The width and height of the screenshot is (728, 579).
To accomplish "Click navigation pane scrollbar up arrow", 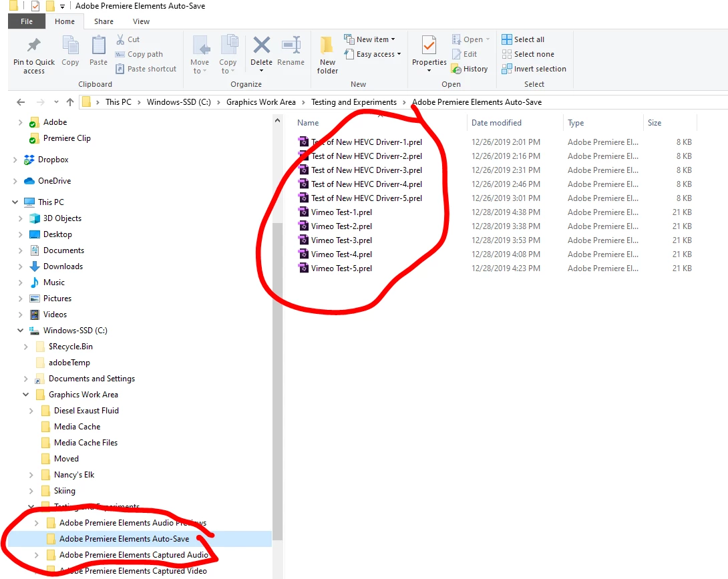I will (x=277, y=121).
